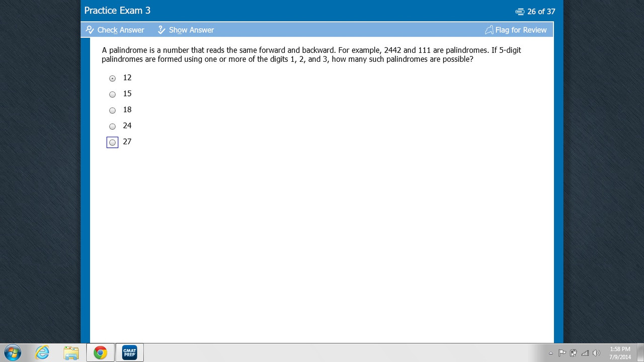This screenshot has height=362, width=644.
Task: Flag this question for review
Action: coord(516,30)
